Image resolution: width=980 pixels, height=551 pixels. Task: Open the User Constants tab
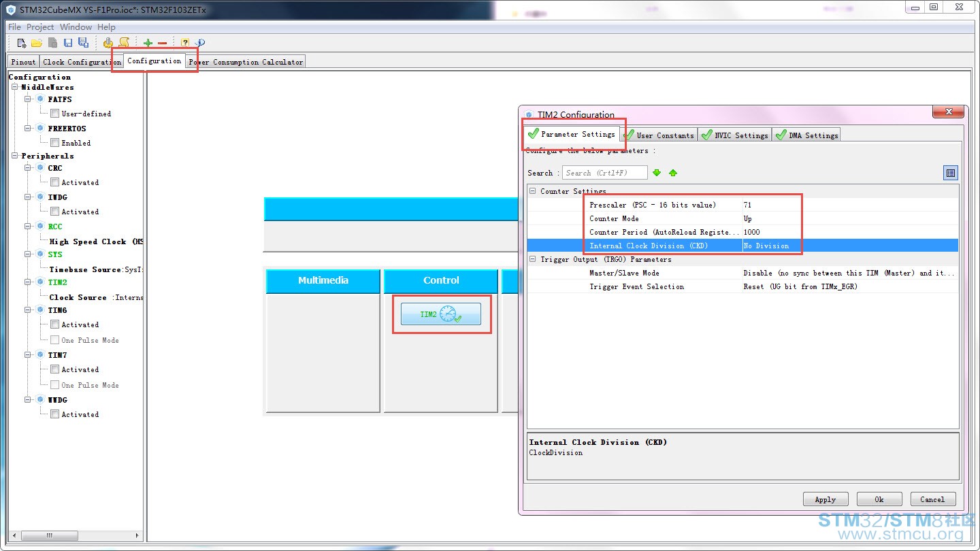(659, 135)
